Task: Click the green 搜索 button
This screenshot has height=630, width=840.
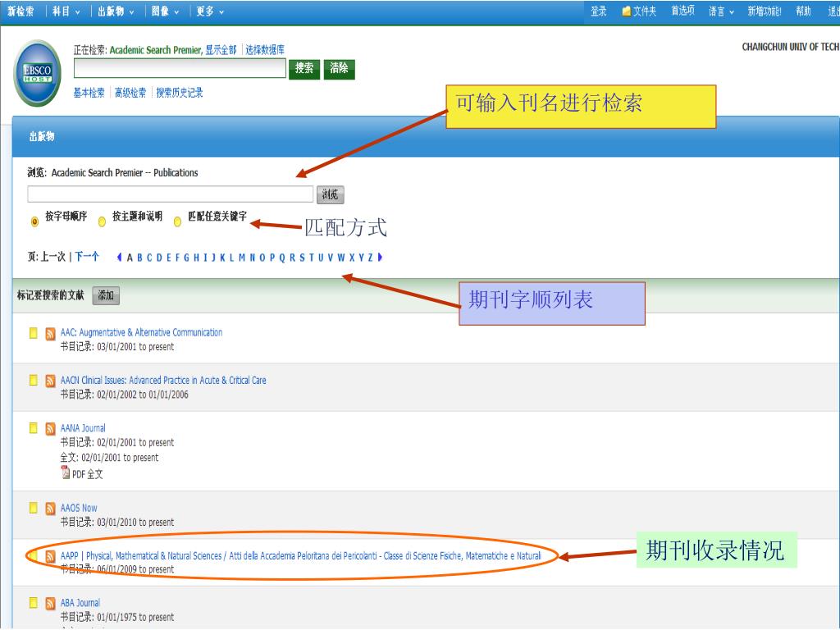Action: point(304,69)
